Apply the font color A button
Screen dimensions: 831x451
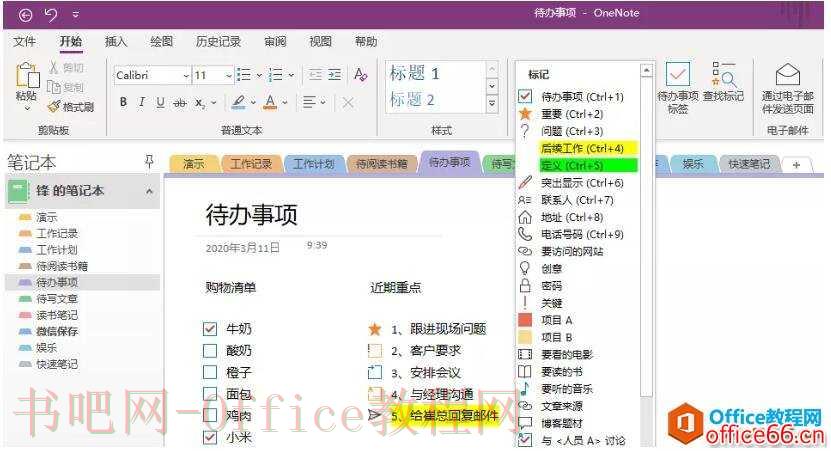pyautogui.click(x=270, y=102)
